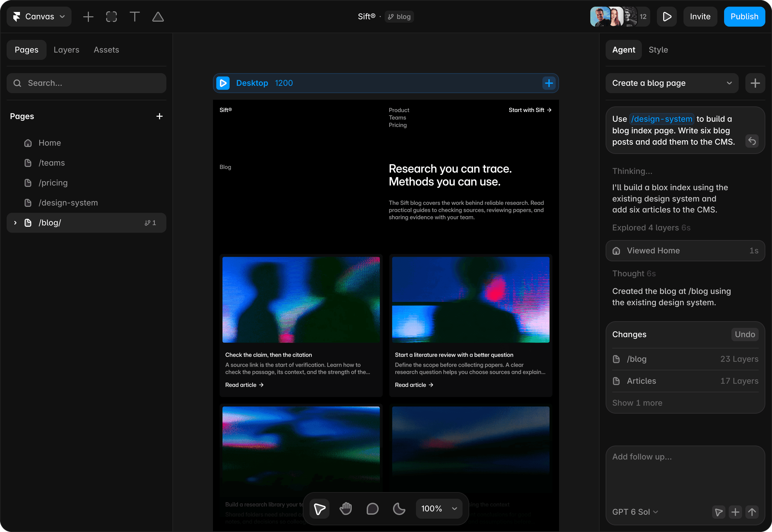Select the cursor tool in bottom toolbar

click(x=319, y=509)
